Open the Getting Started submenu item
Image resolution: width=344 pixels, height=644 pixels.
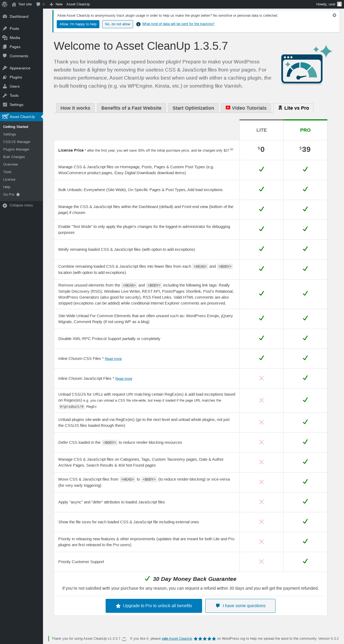[16, 127]
